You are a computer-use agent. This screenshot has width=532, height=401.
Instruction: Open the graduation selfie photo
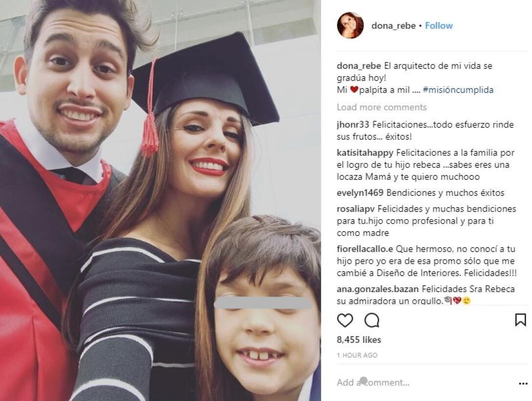pos(161,200)
